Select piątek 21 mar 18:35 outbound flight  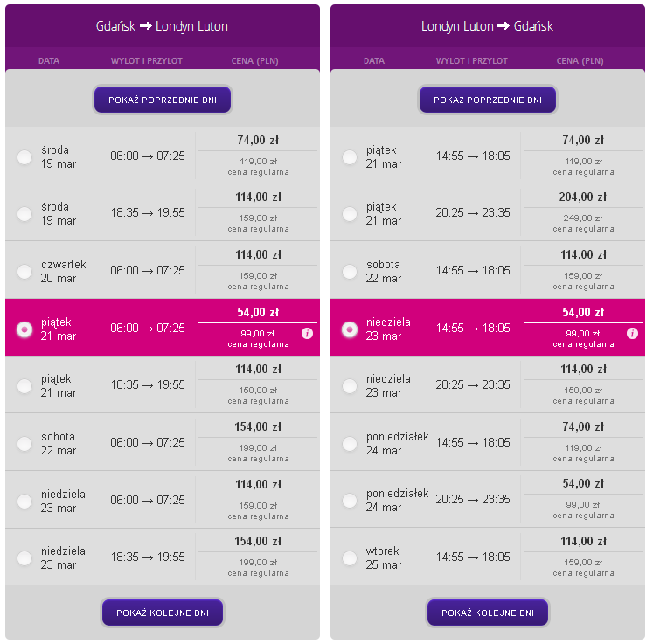[x=24, y=386]
